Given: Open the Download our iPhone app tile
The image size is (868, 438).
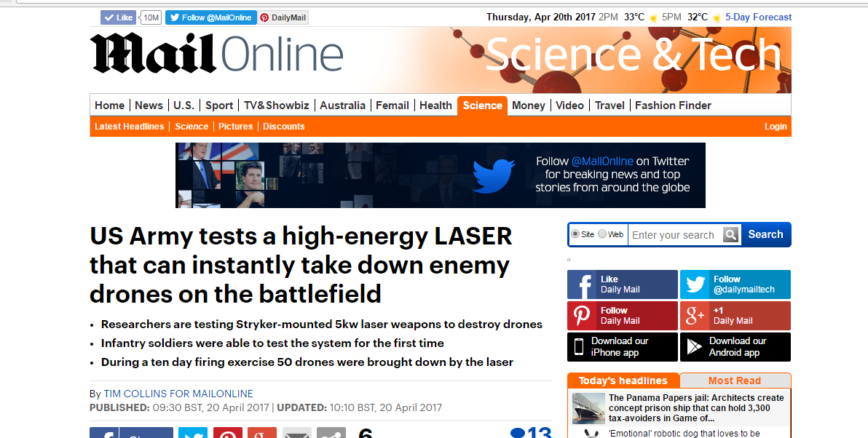Looking at the screenshot, I should [622, 347].
